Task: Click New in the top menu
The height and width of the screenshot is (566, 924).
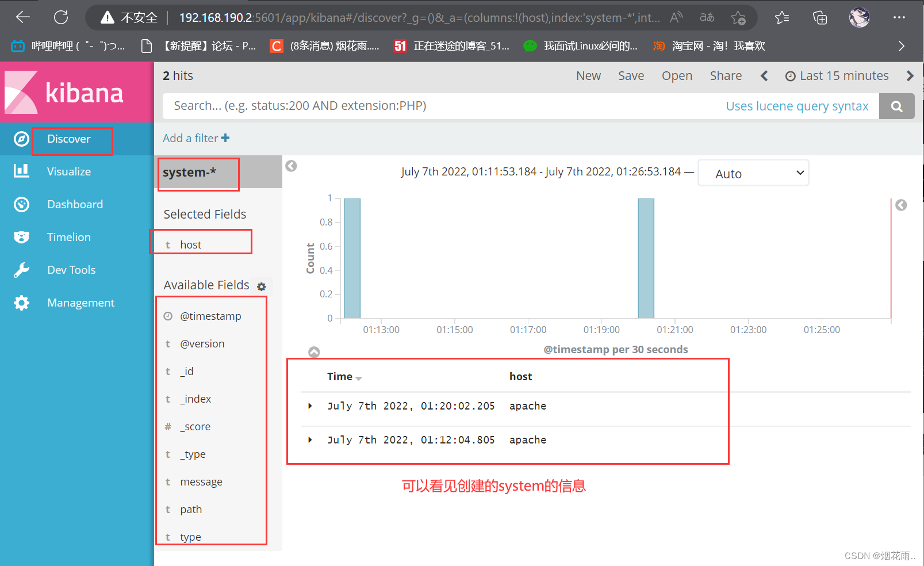Action: [588, 76]
